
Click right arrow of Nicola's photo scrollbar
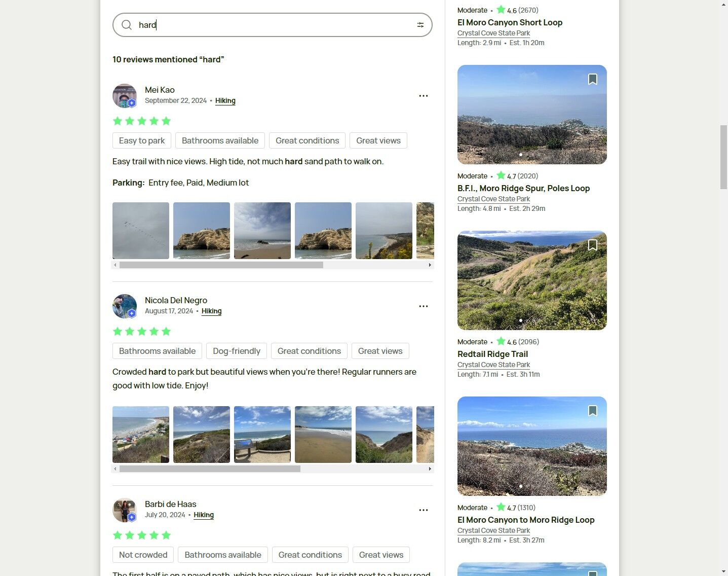430,469
